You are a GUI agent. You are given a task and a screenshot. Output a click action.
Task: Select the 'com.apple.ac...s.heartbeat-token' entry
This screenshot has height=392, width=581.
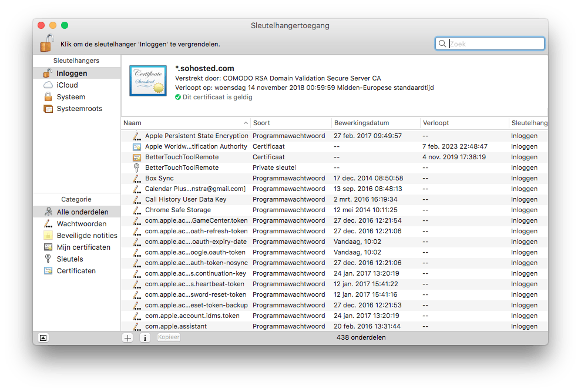point(334,284)
